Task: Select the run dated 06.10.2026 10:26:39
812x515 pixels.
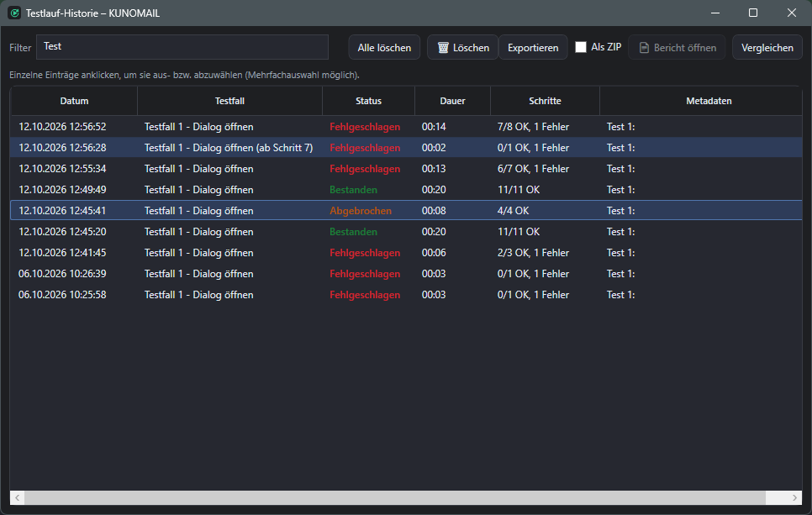Action: [406, 273]
